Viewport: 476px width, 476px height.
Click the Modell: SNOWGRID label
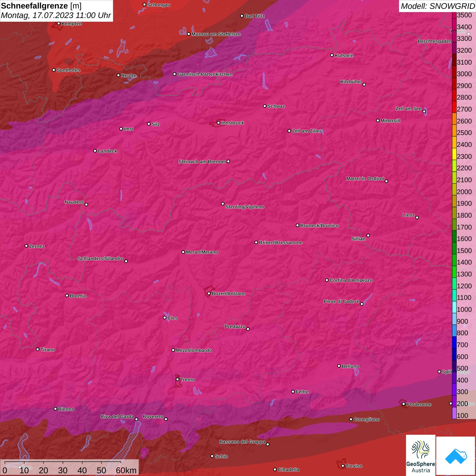click(438, 6)
